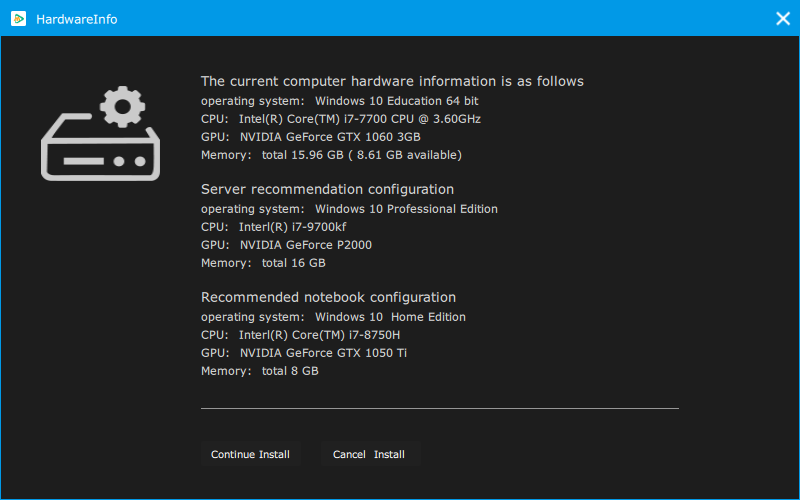
Task: Click the NVIDIA GeForce GTX 1060 3GB line
Action: tap(311, 137)
